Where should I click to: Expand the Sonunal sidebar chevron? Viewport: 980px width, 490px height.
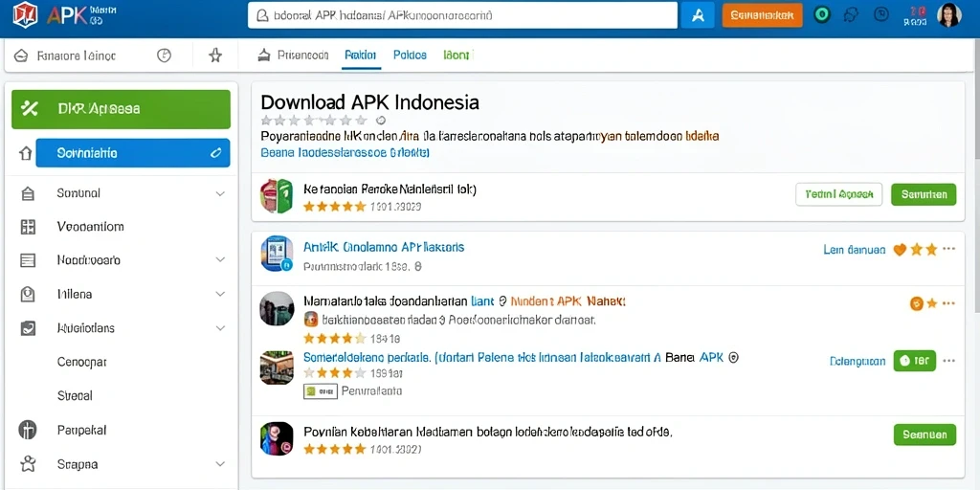(220, 193)
